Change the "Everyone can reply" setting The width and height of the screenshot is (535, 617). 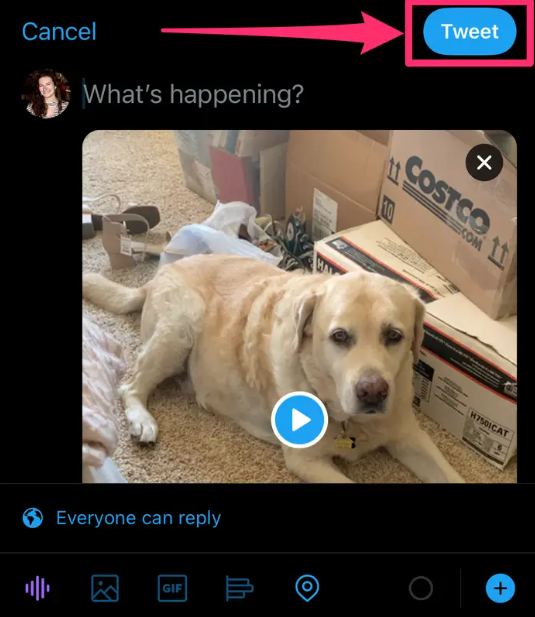[138, 518]
